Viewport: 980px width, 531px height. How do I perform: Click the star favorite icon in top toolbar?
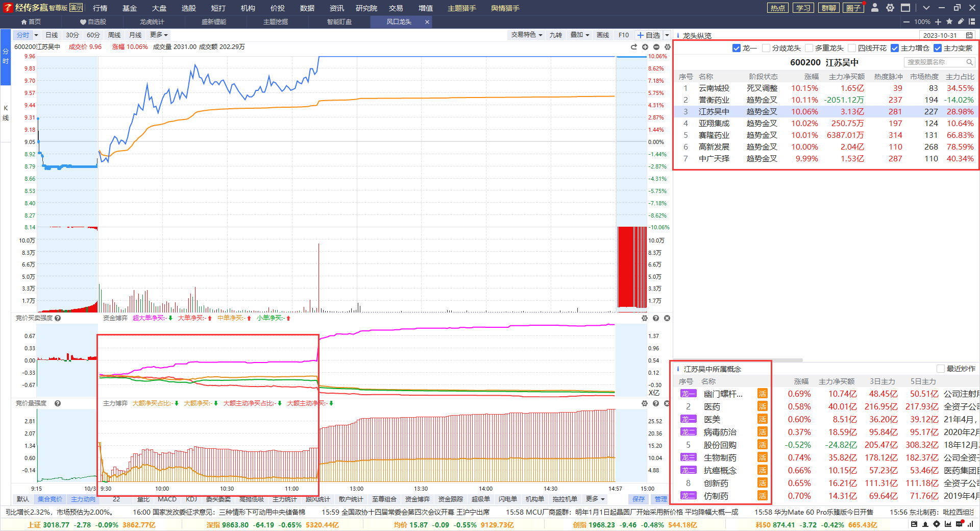949,21
